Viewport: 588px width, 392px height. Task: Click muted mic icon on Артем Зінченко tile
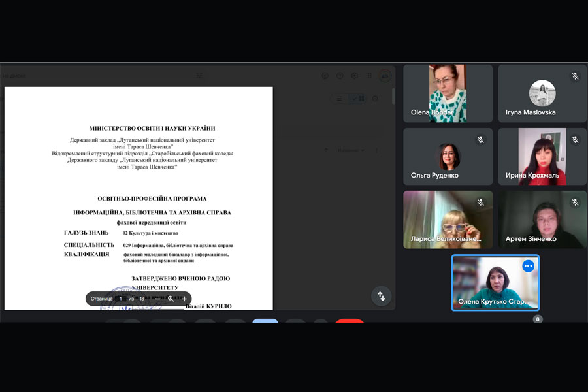coord(575,203)
